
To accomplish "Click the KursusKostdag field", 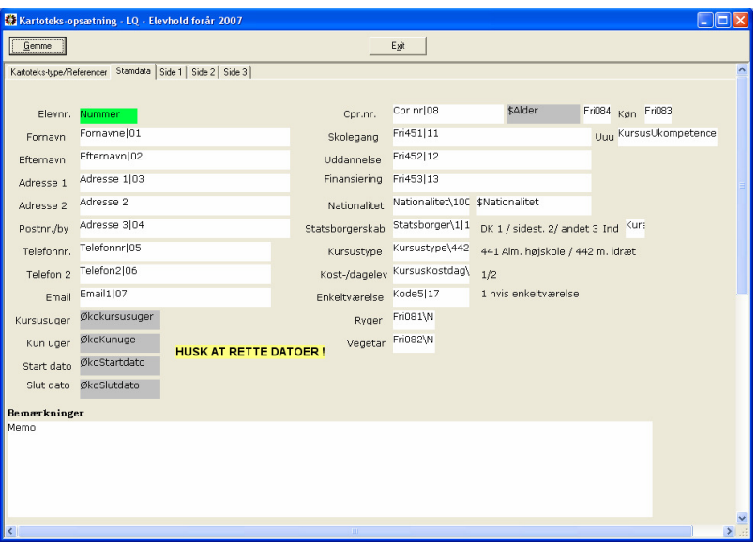I will pos(431,275).
